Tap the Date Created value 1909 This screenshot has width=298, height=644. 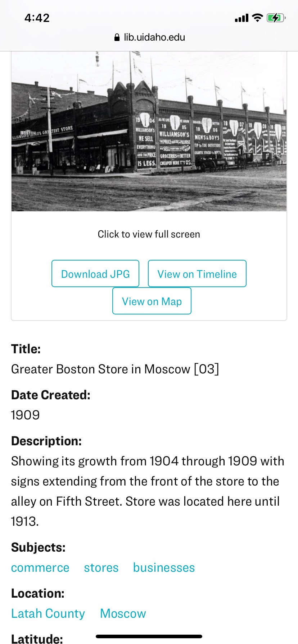click(x=26, y=415)
